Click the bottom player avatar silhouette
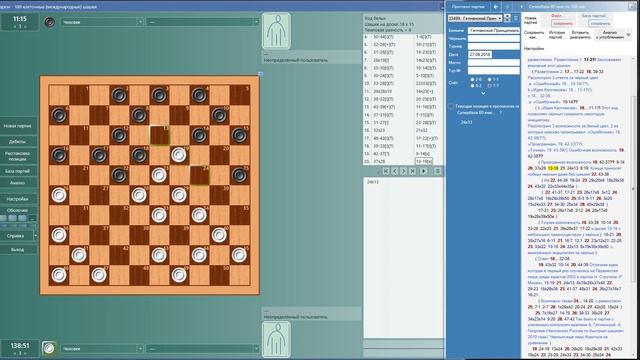640x360 pixels. point(276,339)
